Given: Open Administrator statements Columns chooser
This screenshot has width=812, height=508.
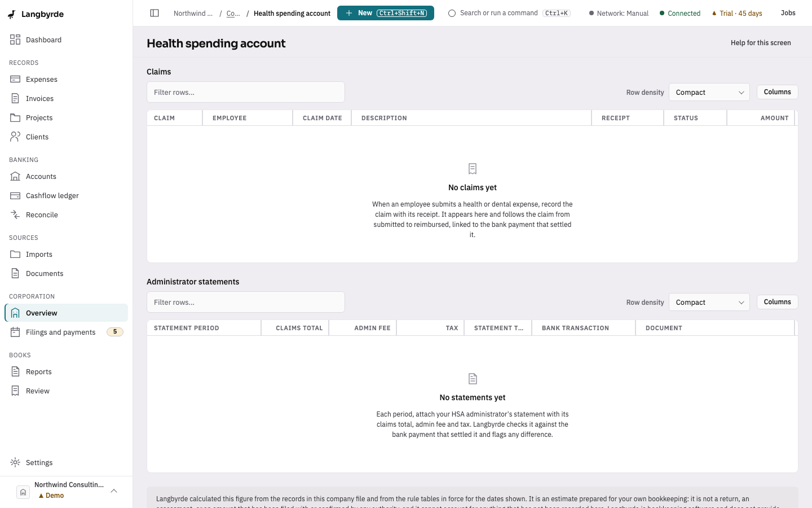Looking at the screenshot, I should pyautogui.click(x=777, y=302).
